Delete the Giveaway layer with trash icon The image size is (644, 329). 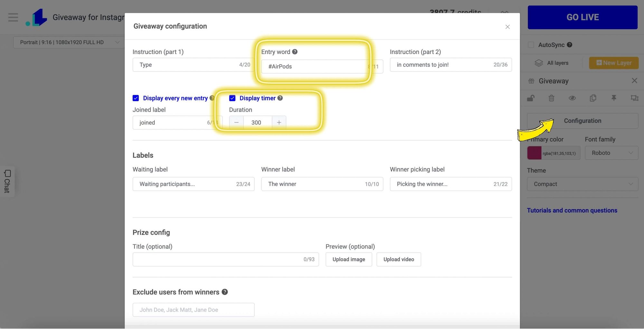click(x=552, y=98)
